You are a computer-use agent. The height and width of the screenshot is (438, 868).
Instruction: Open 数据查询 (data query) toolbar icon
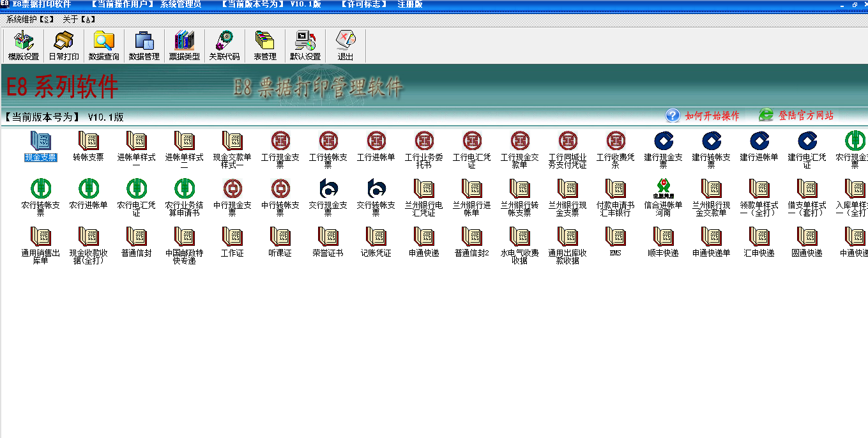pos(104,46)
